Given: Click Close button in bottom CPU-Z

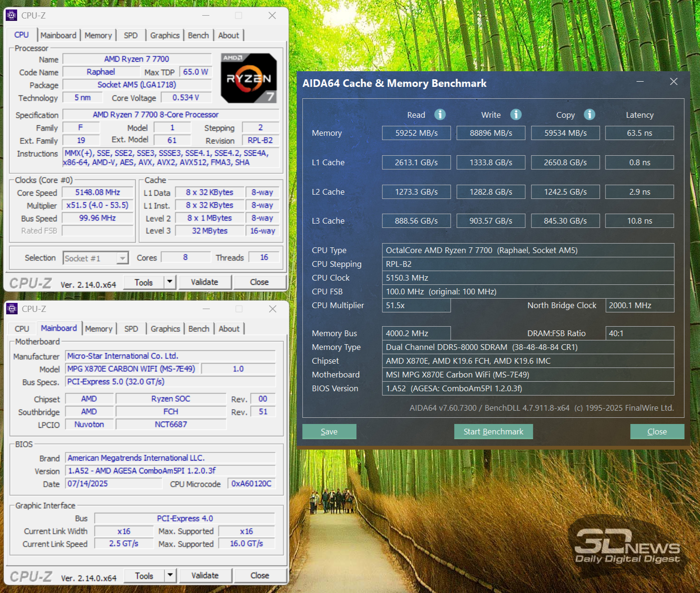Looking at the screenshot, I should (x=260, y=575).
